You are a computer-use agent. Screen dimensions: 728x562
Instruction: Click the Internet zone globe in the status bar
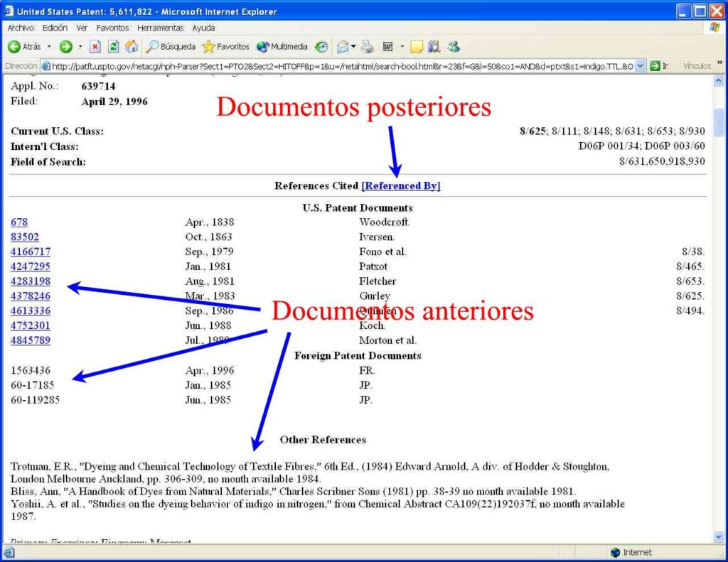pos(616,552)
